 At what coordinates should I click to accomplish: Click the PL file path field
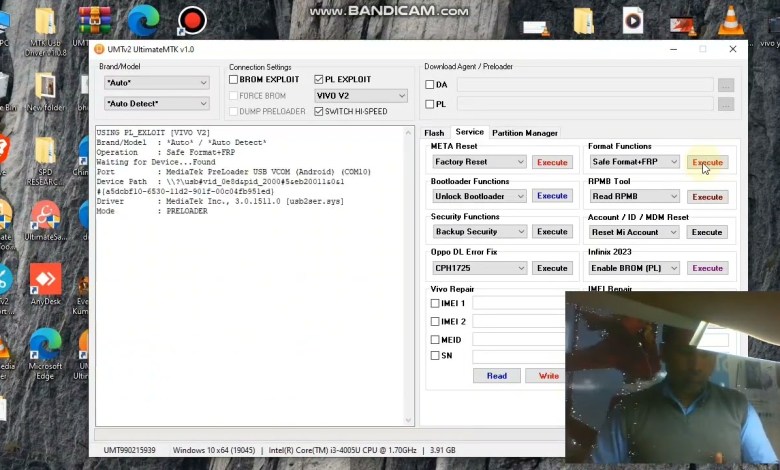pos(585,104)
